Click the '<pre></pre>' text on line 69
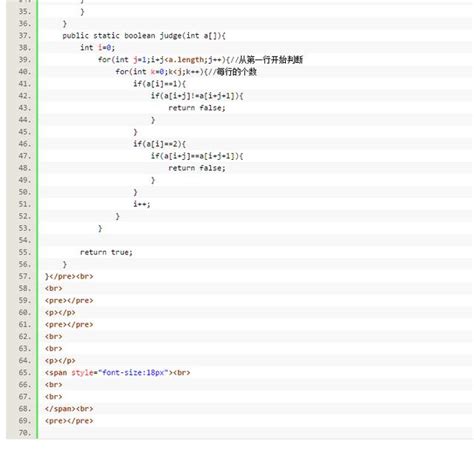This screenshot has width=474, height=450. click(x=69, y=421)
